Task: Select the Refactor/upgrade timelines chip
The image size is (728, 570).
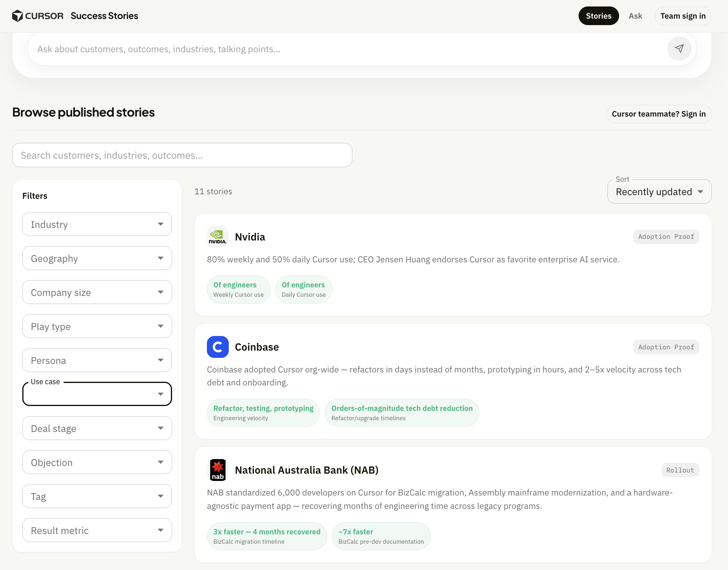Action: click(x=402, y=413)
